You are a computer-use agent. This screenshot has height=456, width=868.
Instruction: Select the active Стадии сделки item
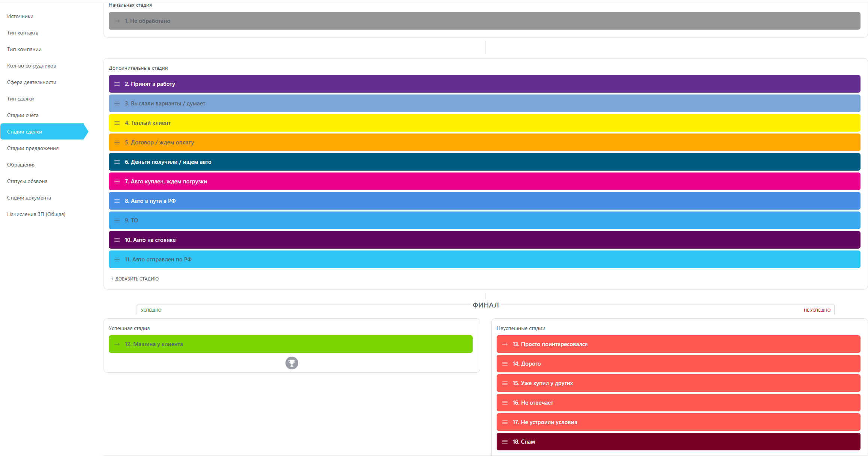tap(44, 132)
